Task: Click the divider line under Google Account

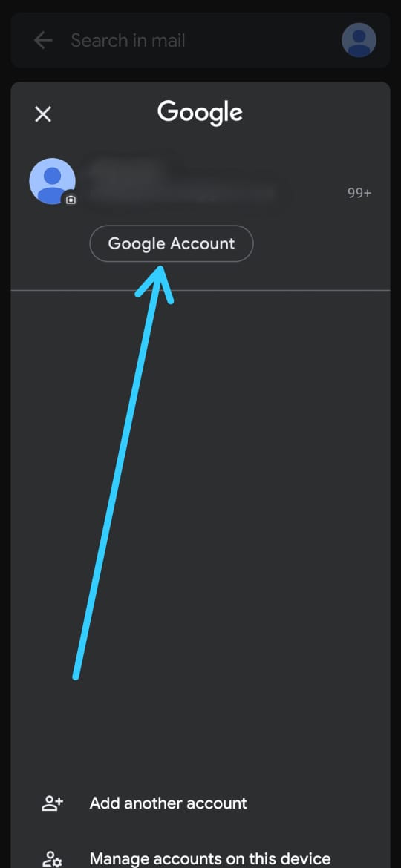Action: (x=200, y=290)
